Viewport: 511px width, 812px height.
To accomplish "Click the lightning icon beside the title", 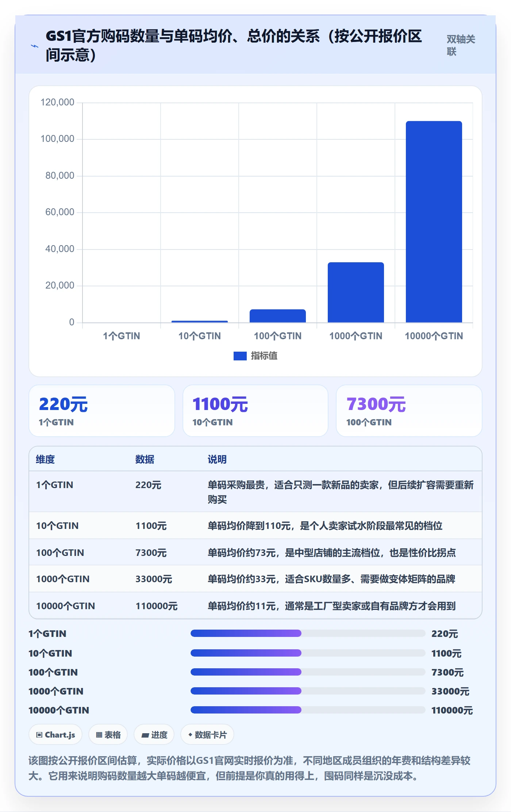I will [x=34, y=46].
